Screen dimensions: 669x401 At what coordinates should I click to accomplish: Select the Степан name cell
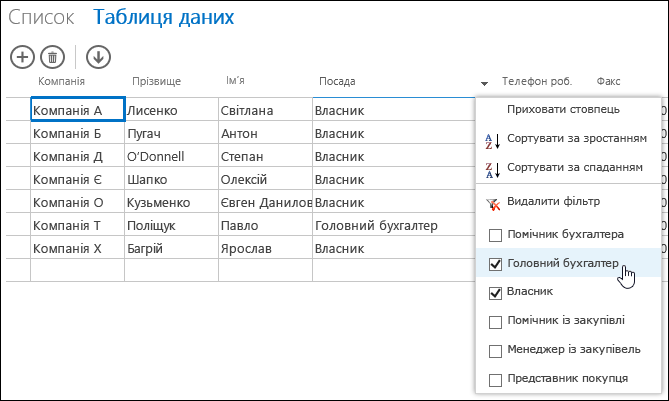(265, 156)
